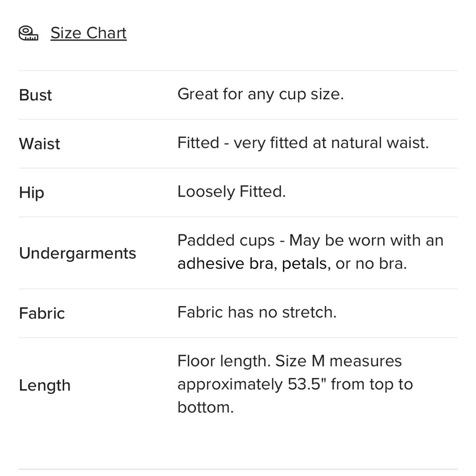The height and width of the screenshot is (476, 476).
Task: Click the word 'Chart' in the header link
Action: 106,33
